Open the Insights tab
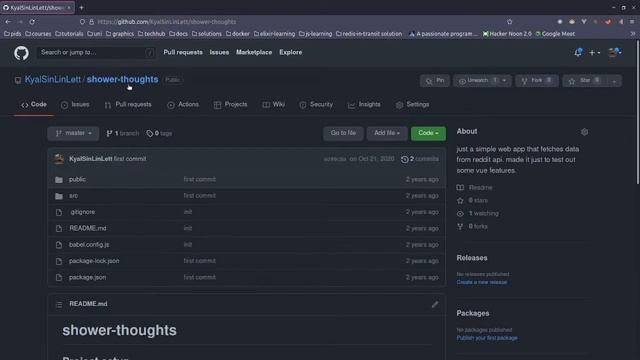The width and height of the screenshot is (640, 360). click(x=364, y=104)
